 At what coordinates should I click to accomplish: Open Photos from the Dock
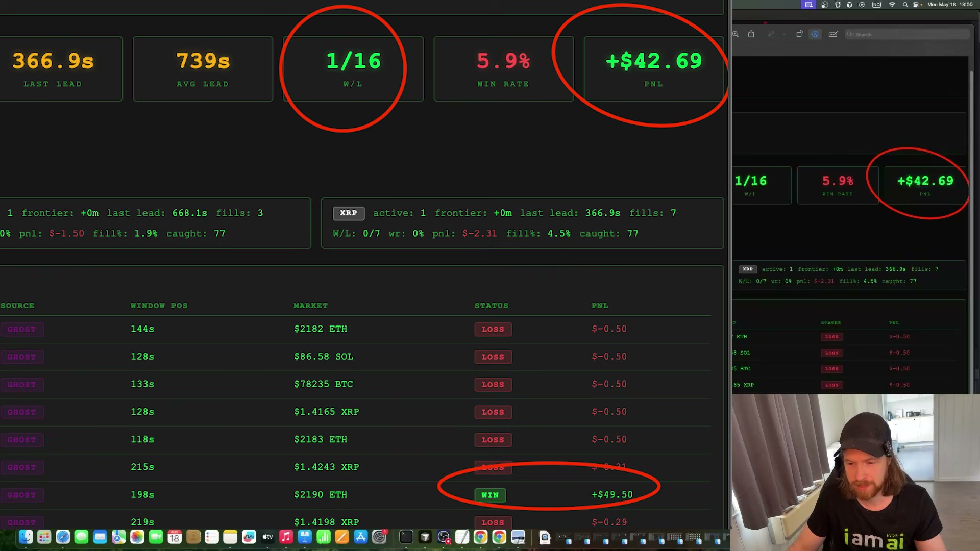(137, 537)
